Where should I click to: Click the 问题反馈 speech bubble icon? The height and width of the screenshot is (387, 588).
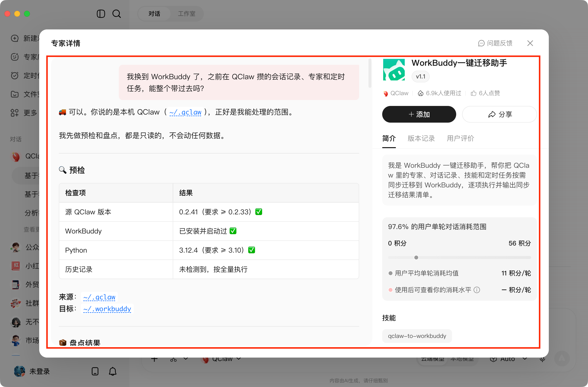pyautogui.click(x=481, y=43)
